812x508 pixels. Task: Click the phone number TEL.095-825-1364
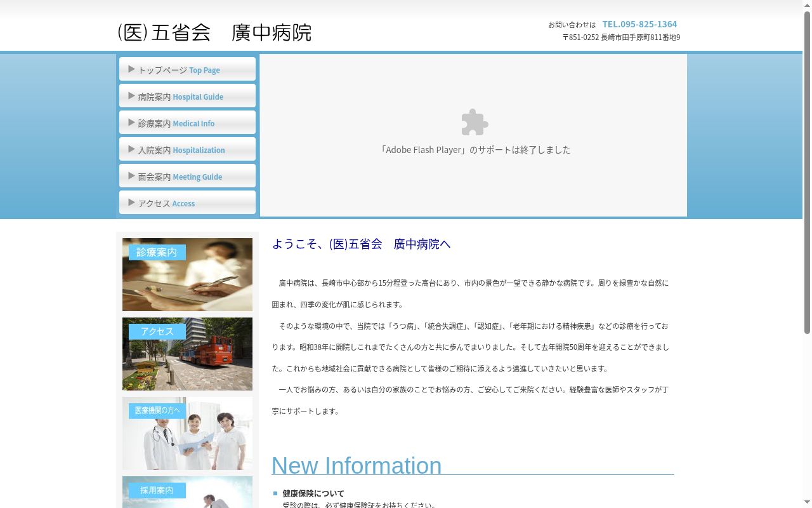tap(639, 24)
